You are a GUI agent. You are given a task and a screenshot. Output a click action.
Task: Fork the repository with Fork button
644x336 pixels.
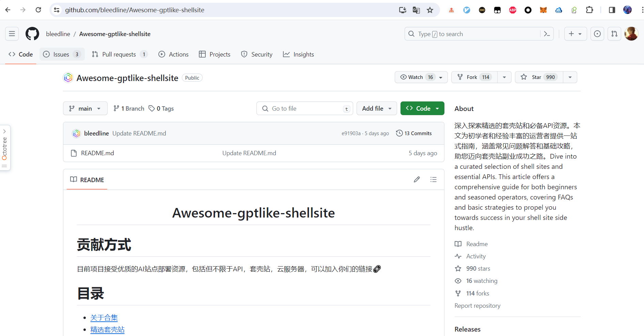point(474,77)
